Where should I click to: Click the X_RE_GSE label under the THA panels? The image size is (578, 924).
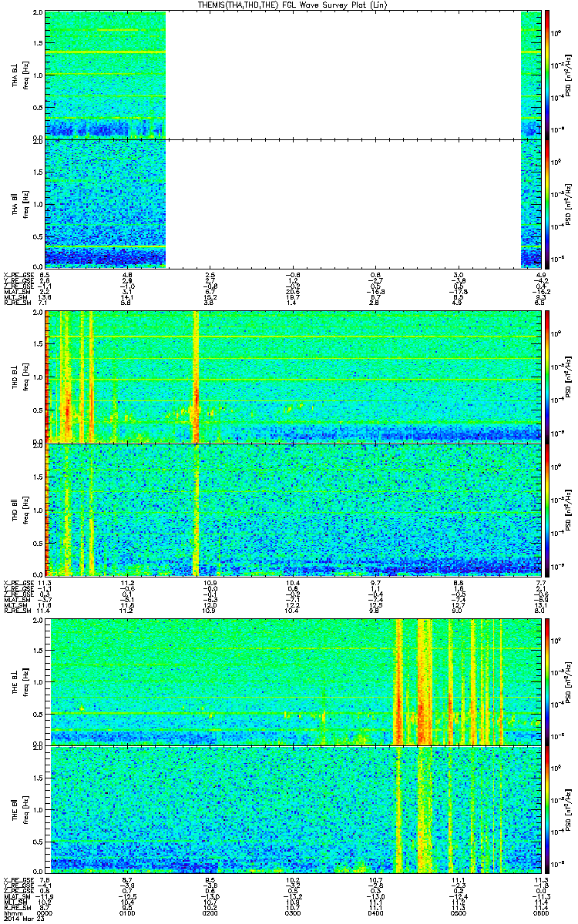tap(17, 274)
